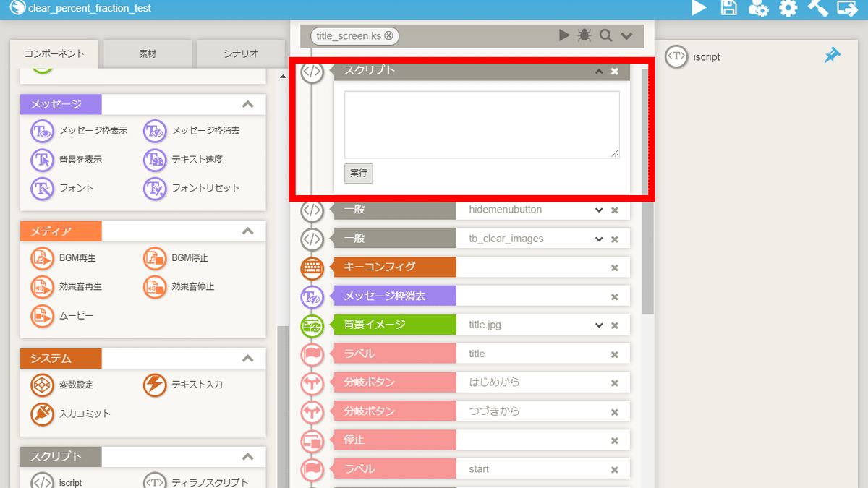This screenshot has width=868, height=488.
Task: Add the フォント component
Action: [62, 188]
